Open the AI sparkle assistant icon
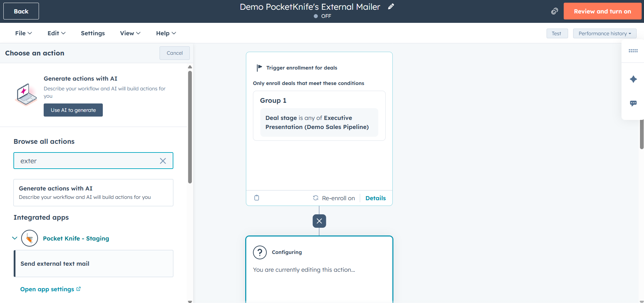Viewport: 644px width, 303px height. point(633,79)
